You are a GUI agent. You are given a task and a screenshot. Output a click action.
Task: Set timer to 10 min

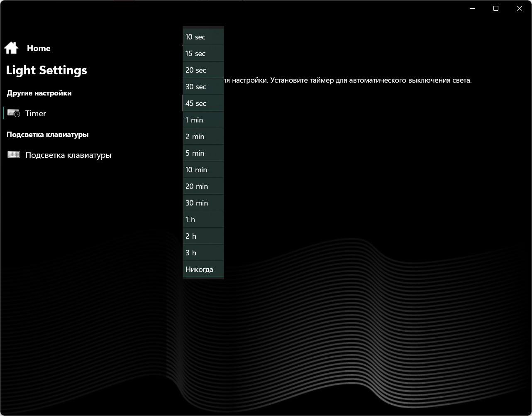pos(203,170)
